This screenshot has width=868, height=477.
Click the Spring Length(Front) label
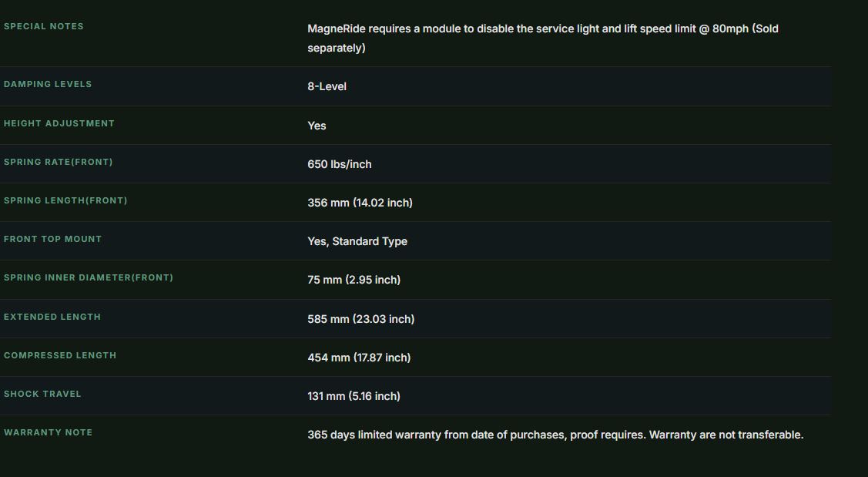65,200
